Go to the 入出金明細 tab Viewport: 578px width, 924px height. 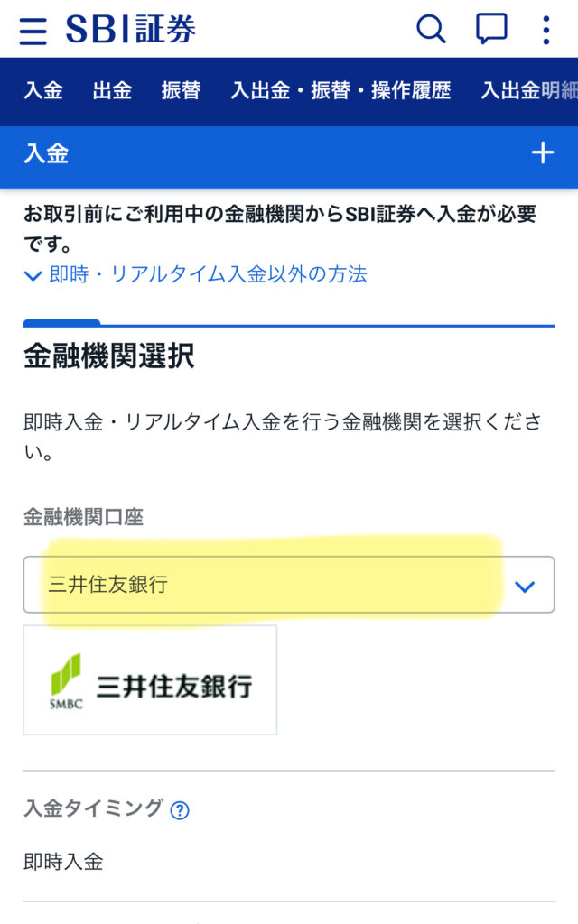pyautogui.click(x=528, y=90)
